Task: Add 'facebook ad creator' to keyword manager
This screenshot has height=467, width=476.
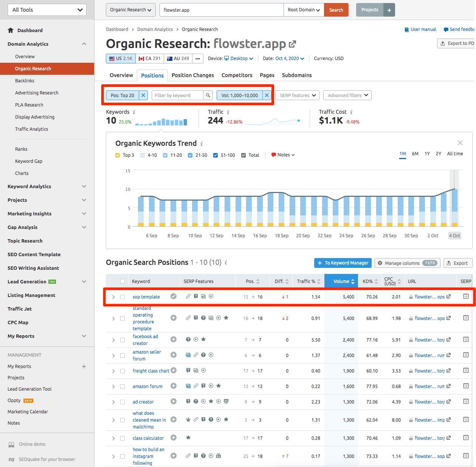Action: pos(174,339)
